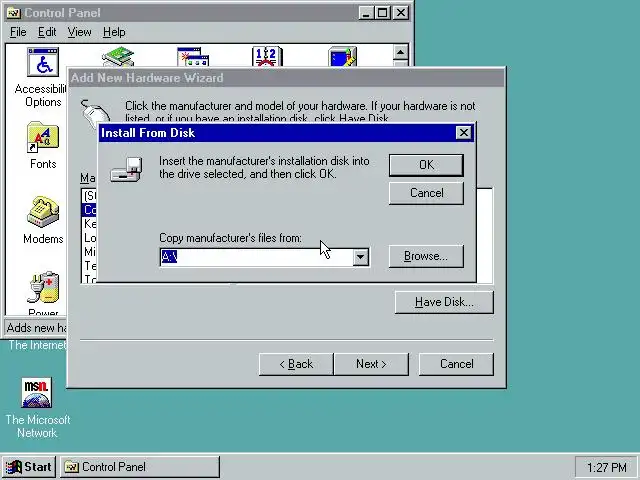Screen dimensions: 640x480
Task: Select the Power battery plug icon
Action: pos(43,287)
